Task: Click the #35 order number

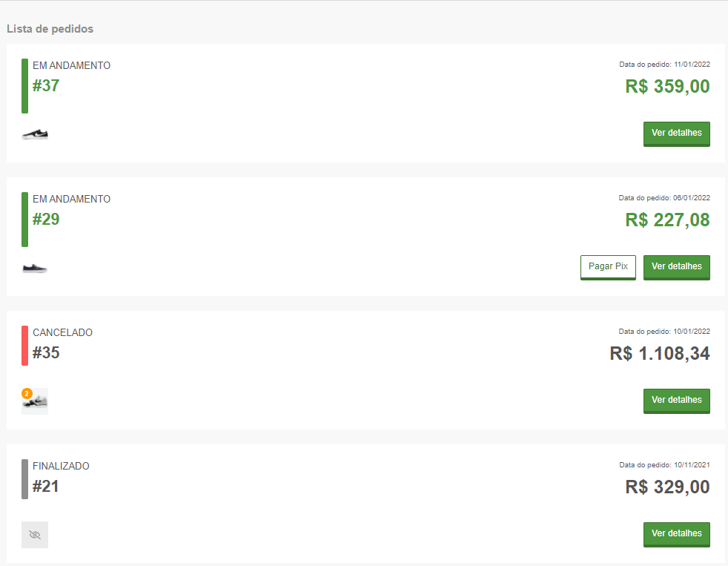Action: pos(46,353)
